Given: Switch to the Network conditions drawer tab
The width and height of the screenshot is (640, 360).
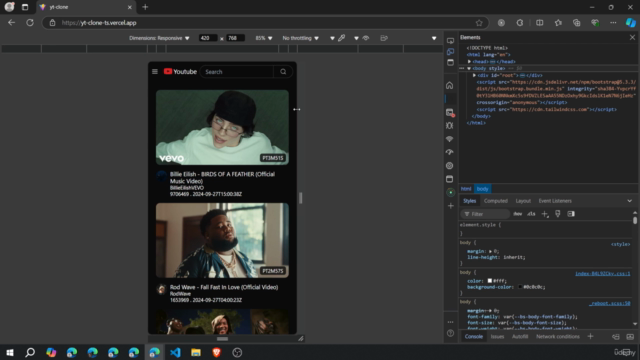Looking at the screenshot, I should click(558, 337).
